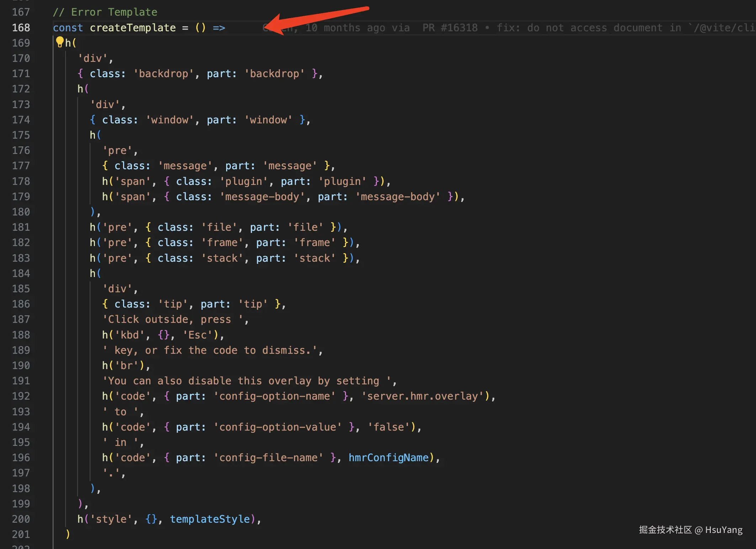
Task: Click the // Error Template comment
Action: pyautogui.click(x=105, y=12)
